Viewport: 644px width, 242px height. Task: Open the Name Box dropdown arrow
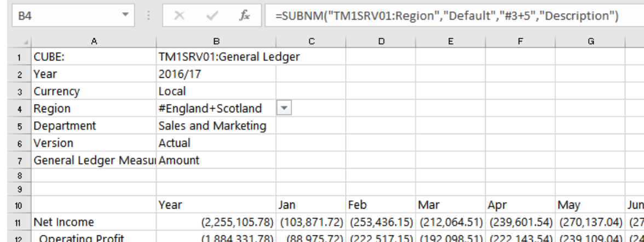(x=125, y=16)
